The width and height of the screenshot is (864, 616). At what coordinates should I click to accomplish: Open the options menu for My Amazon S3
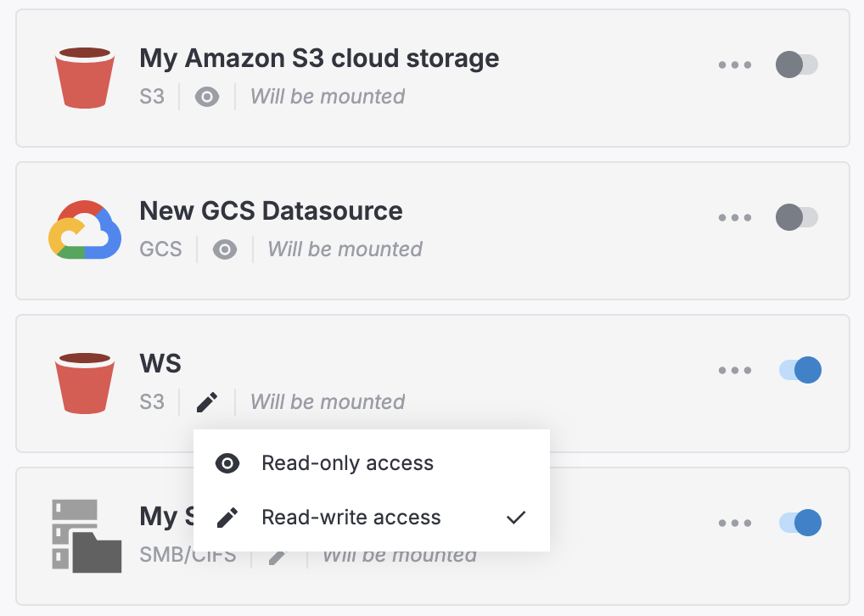click(735, 64)
